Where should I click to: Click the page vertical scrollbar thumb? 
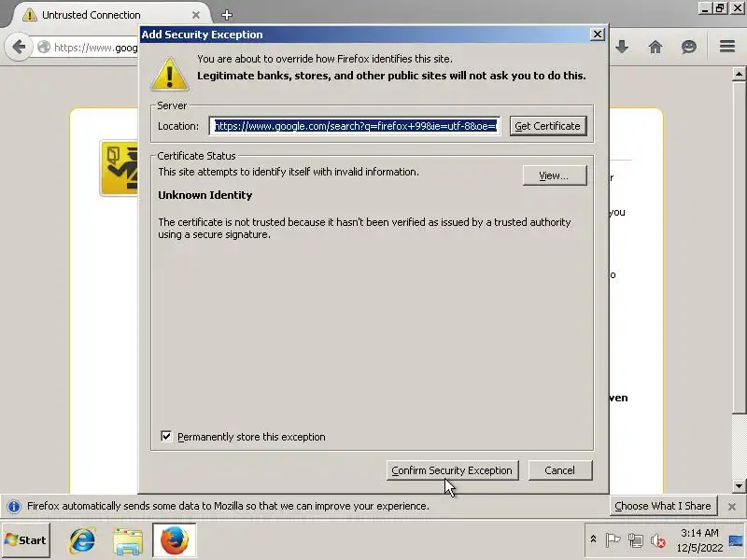[739, 247]
